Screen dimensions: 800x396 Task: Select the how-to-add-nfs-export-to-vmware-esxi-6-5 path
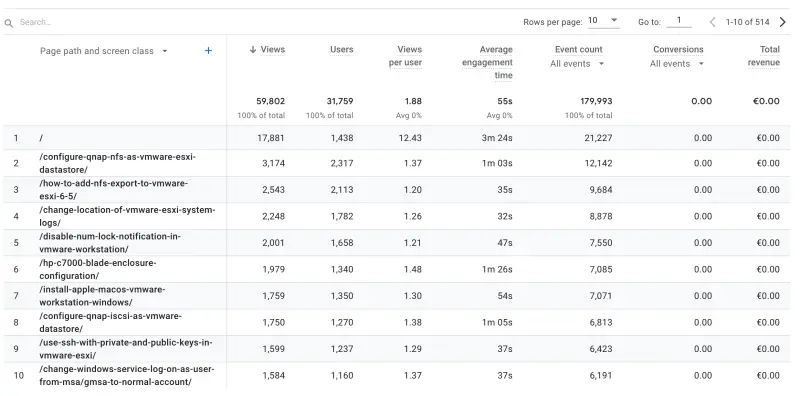click(113, 190)
